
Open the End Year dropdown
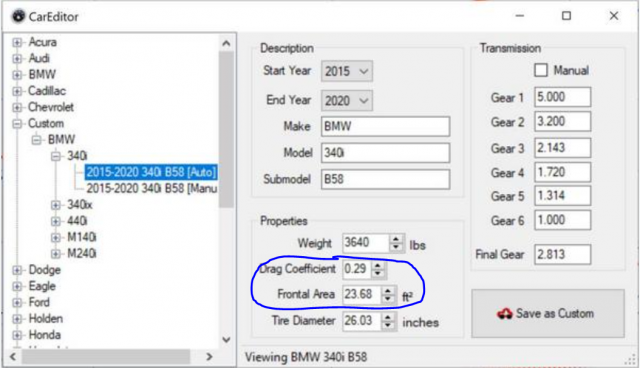[347, 101]
